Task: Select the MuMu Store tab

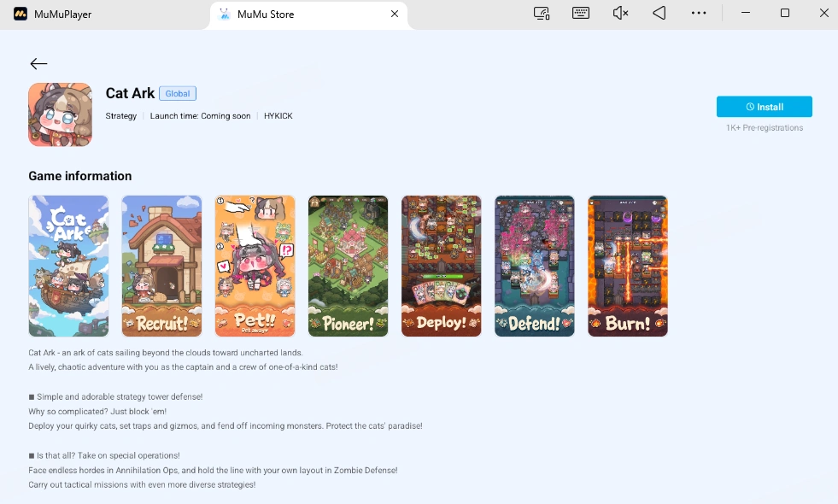Action: (309, 15)
